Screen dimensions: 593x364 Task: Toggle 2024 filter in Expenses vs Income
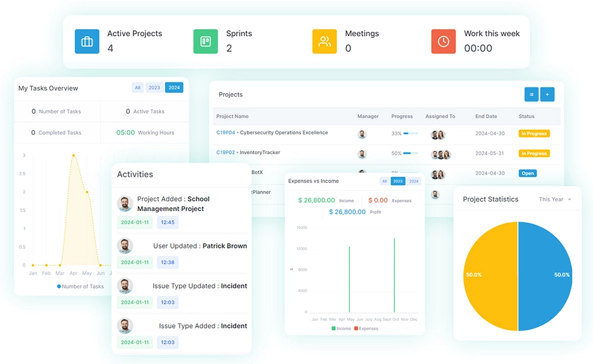[x=413, y=181]
